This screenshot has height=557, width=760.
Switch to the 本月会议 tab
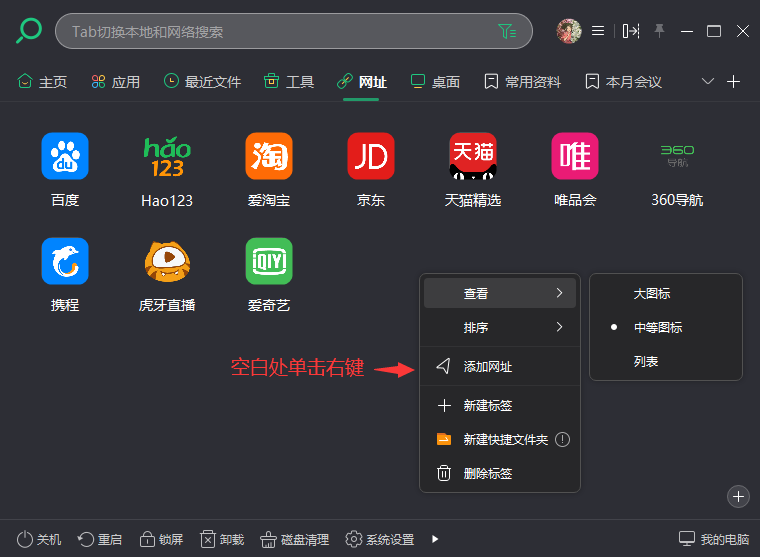(623, 81)
